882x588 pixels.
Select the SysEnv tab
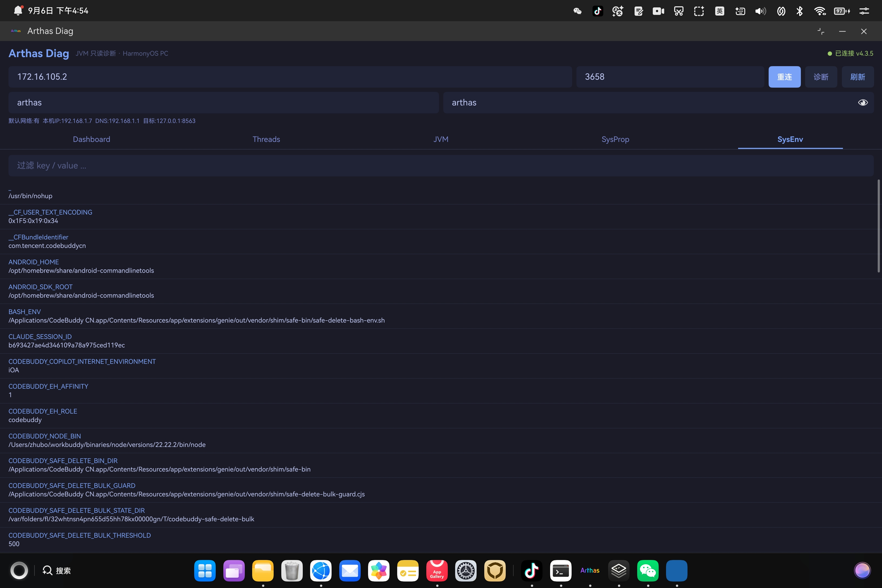(790, 139)
